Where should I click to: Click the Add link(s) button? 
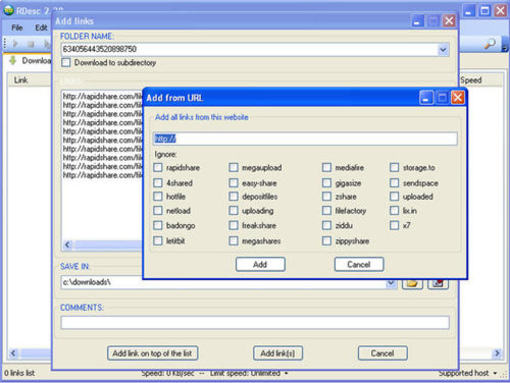click(278, 353)
